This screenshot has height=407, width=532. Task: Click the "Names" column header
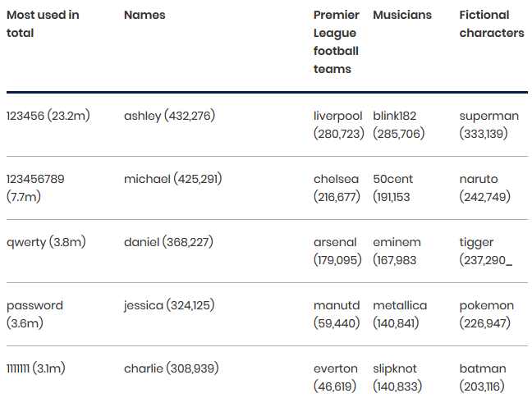click(x=144, y=15)
